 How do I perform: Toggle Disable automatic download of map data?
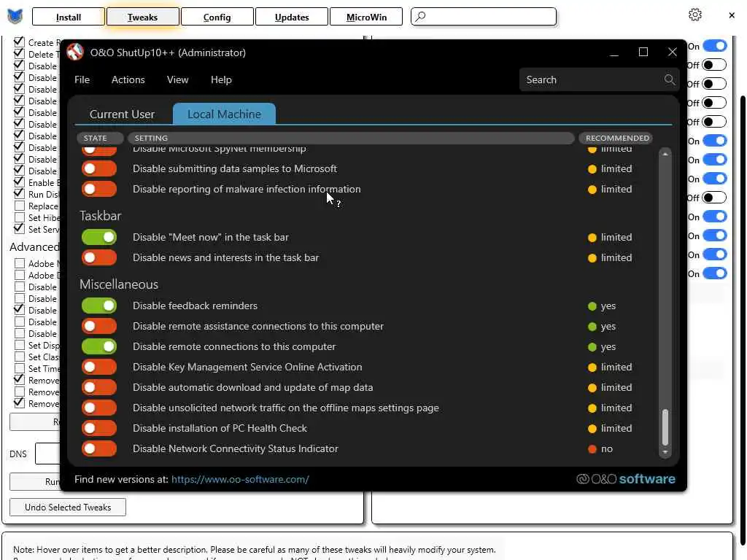point(99,388)
